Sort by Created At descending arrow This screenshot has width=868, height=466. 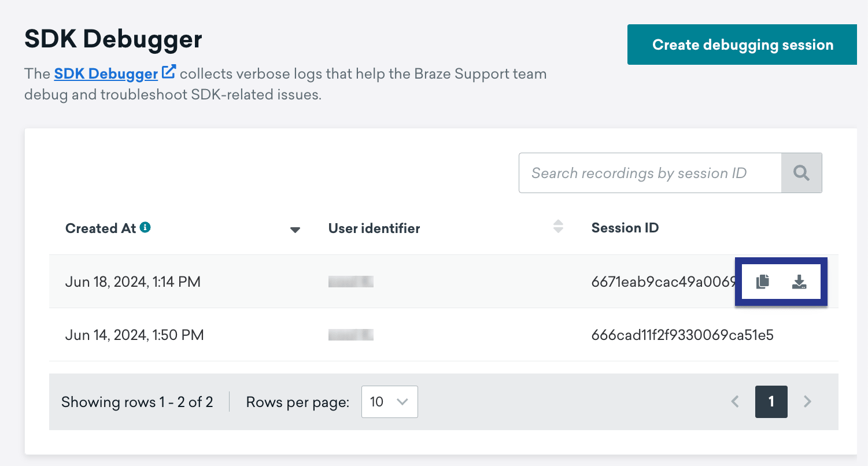[295, 230]
